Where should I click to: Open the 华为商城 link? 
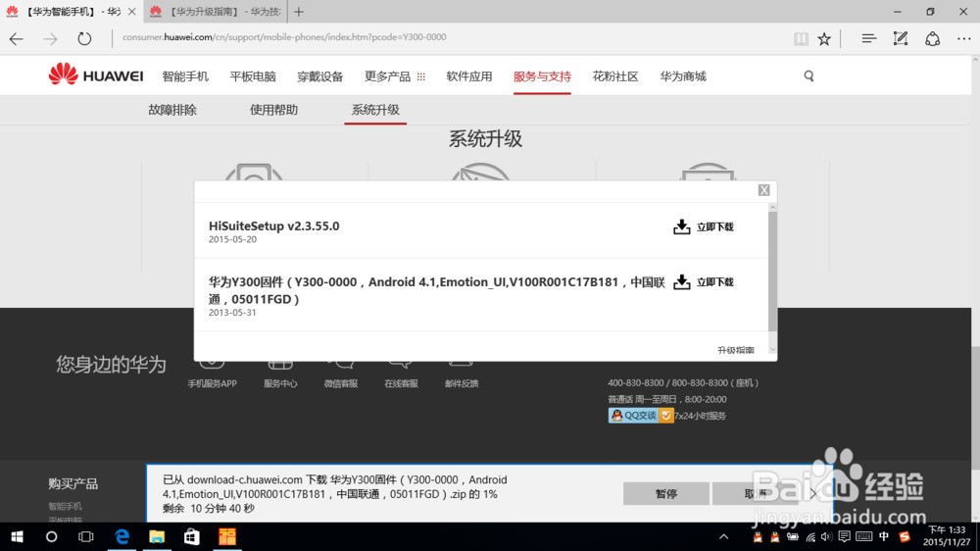[x=682, y=76]
